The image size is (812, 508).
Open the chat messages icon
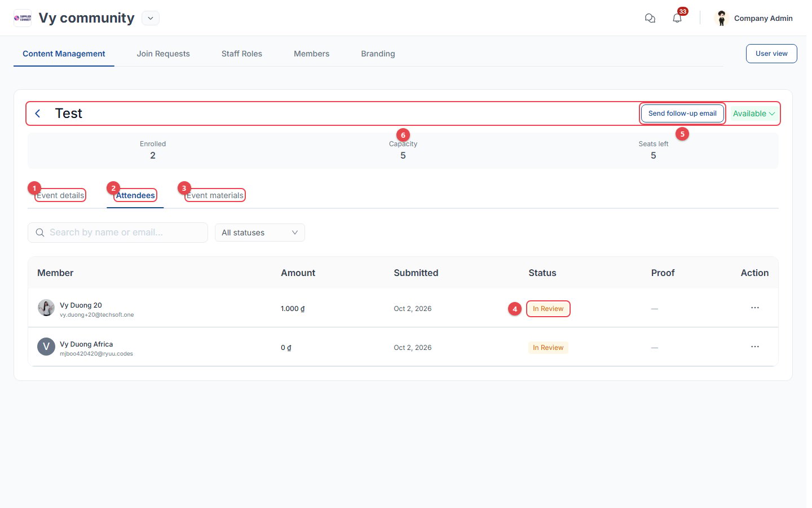click(x=650, y=18)
